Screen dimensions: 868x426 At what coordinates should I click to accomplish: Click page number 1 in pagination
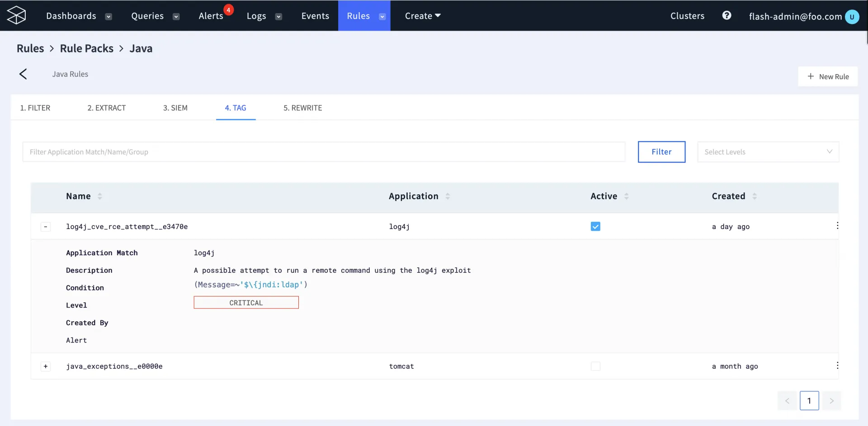click(x=809, y=401)
